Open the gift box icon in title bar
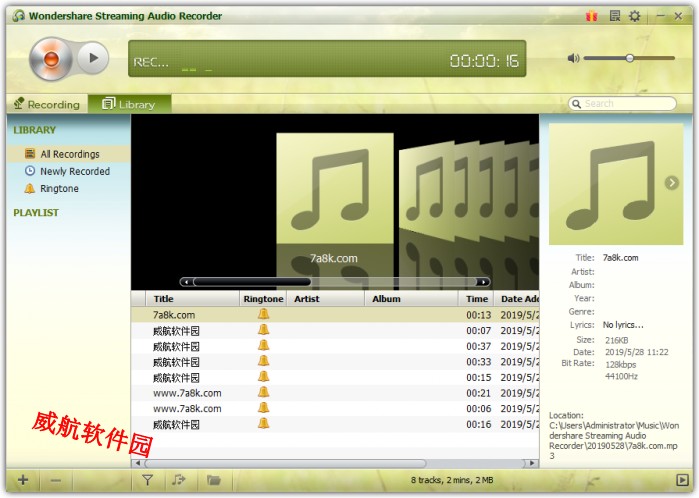Viewport: 699px width, 498px height. [592, 16]
